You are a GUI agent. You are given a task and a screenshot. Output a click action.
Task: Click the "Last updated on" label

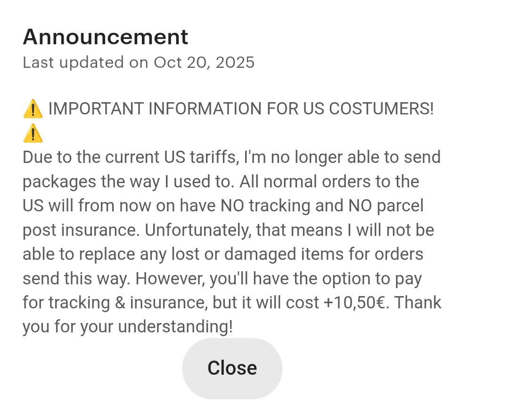[86, 63]
